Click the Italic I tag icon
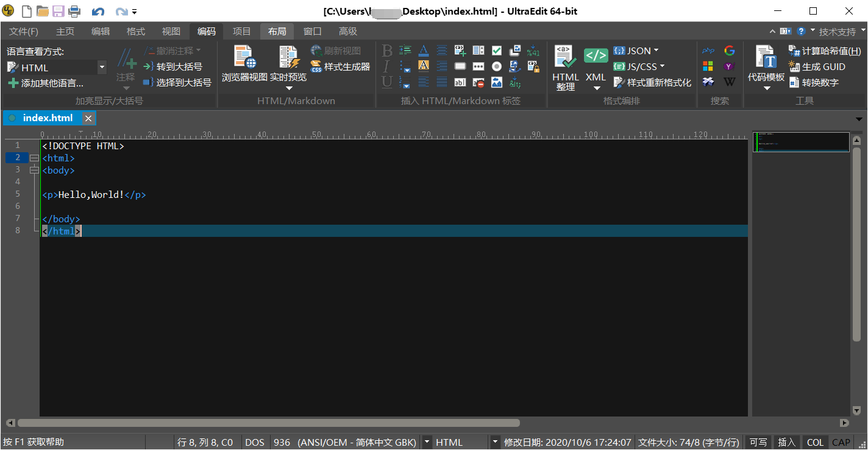The image size is (868, 450). click(x=387, y=66)
